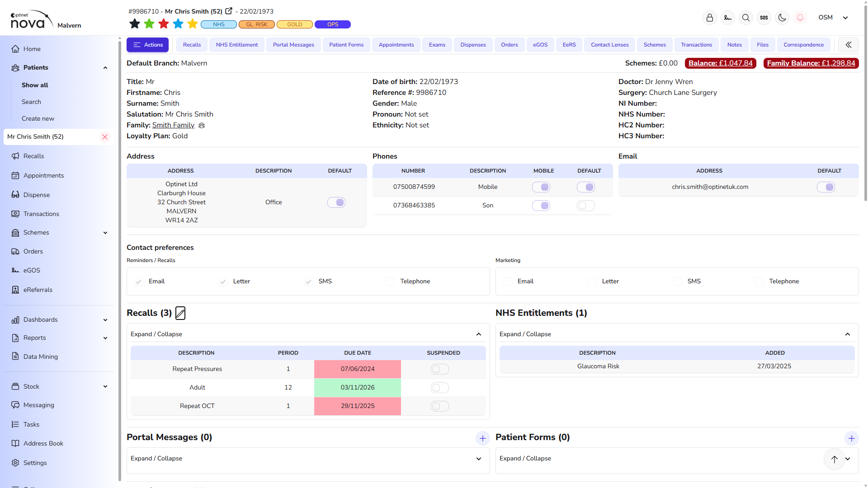868x488 pixels.
Task: Select the red 07/06/2024 due date cell
Action: point(357,369)
